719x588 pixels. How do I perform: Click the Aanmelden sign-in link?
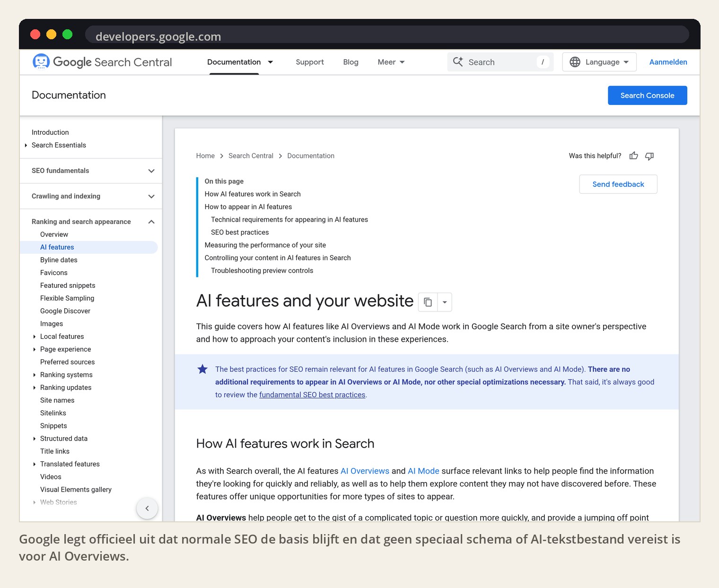[668, 62]
